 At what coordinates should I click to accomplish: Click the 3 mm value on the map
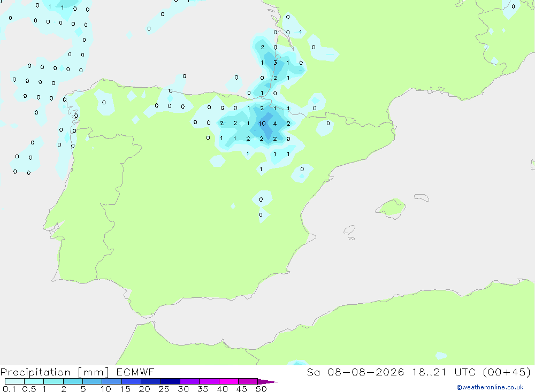275,63
